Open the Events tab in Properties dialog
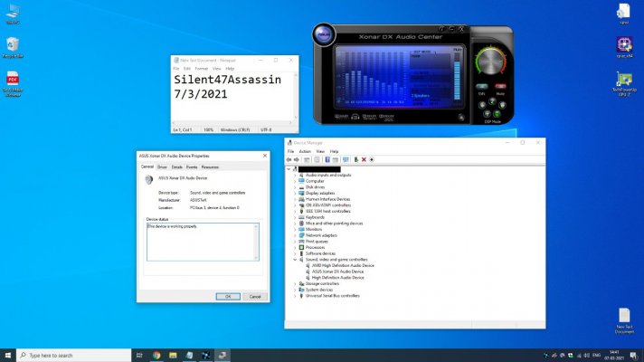 coord(192,167)
